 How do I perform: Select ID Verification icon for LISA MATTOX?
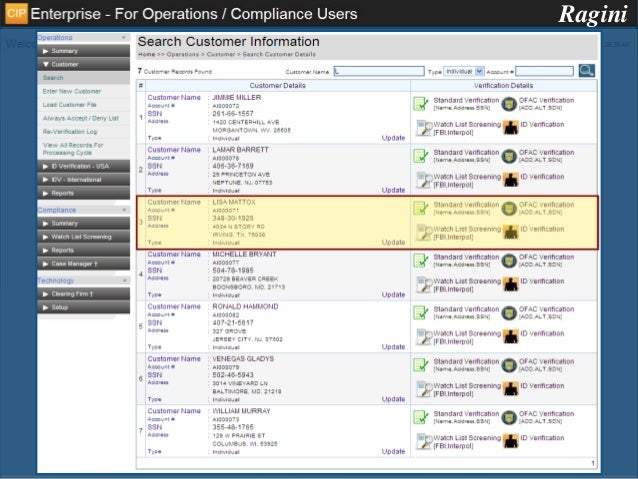point(510,232)
